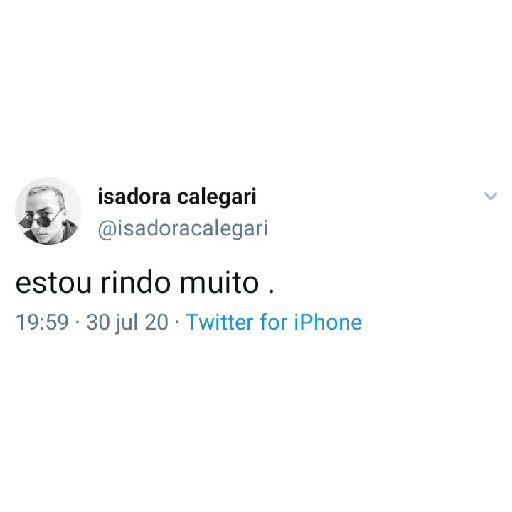Click the 19:59 timestamp
This screenshot has width=512, height=512.
pos(42,322)
